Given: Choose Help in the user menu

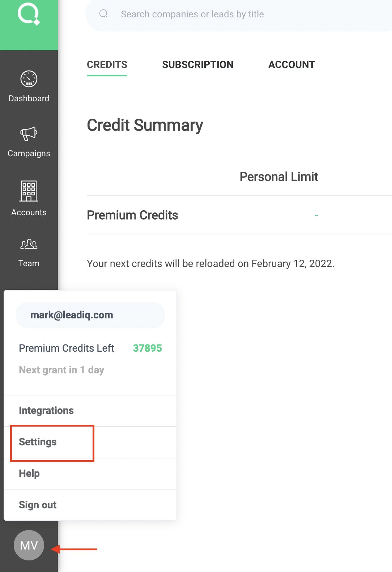Looking at the screenshot, I should coord(29,474).
